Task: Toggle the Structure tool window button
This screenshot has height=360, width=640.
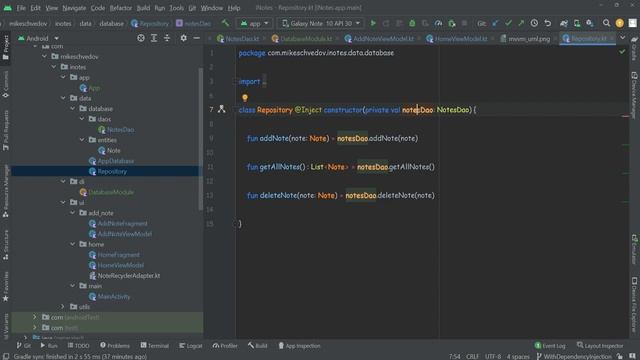Action: tap(6, 245)
